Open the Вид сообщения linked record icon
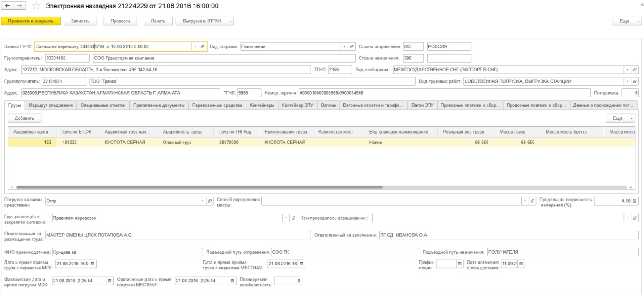This screenshot has height=298, width=644. pos(635,70)
